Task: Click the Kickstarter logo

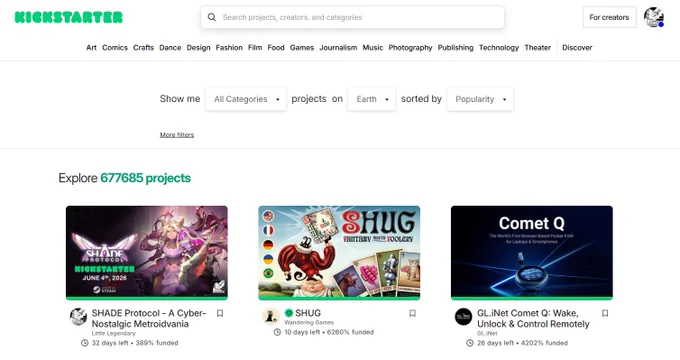Action: click(69, 17)
